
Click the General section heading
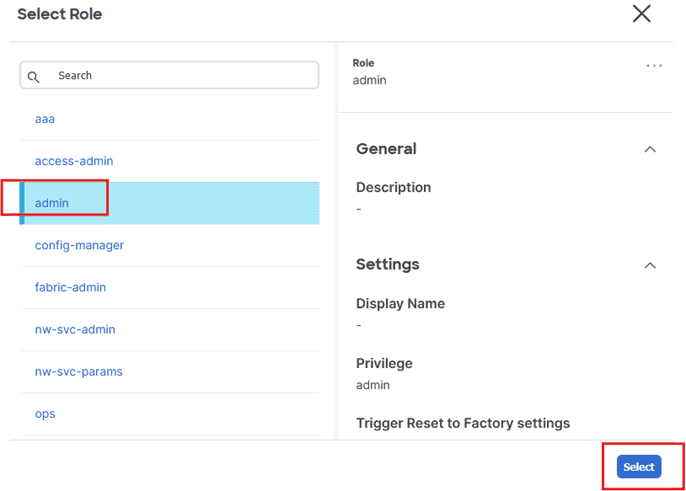click(x=386, y=149)
